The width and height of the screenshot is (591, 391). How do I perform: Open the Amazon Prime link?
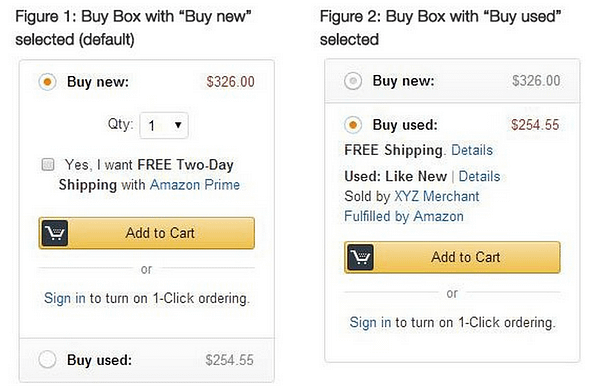195,185
